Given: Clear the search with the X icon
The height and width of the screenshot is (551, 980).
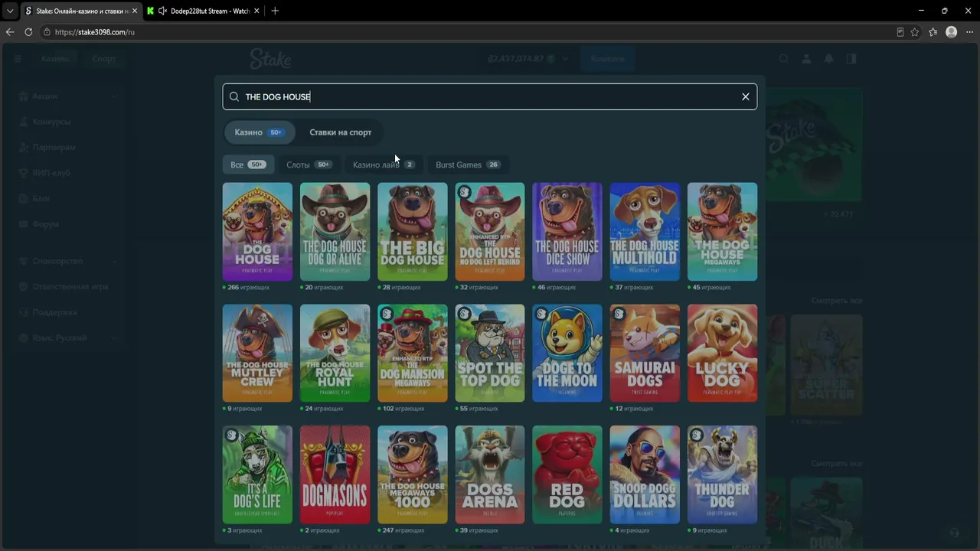Looking at the screenshot, I should (745, 96).
